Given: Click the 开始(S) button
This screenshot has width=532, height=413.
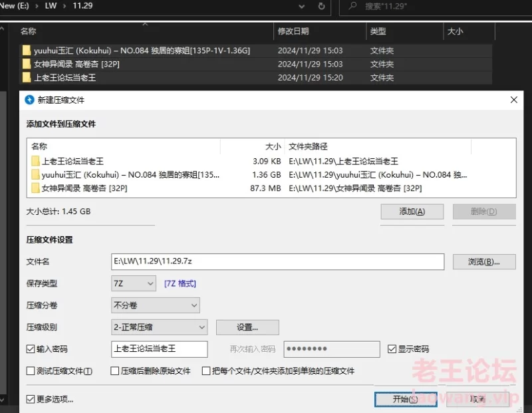Looking at the screenshot, I should point(406,399).
